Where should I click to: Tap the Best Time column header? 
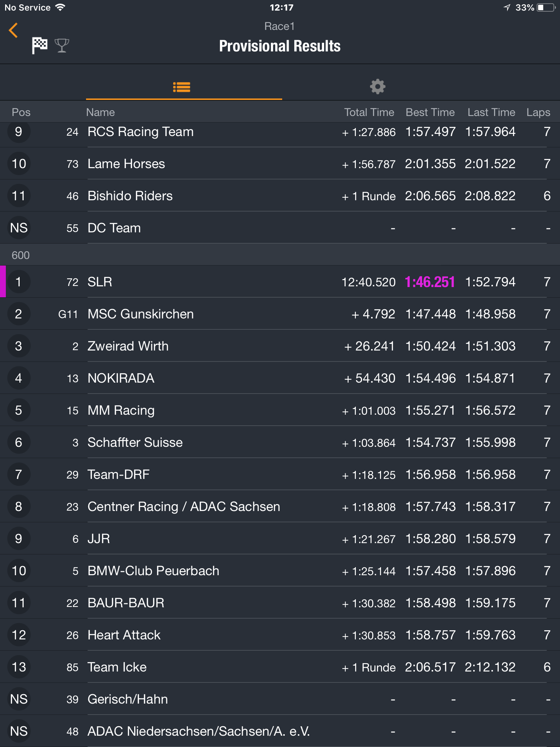430,112
